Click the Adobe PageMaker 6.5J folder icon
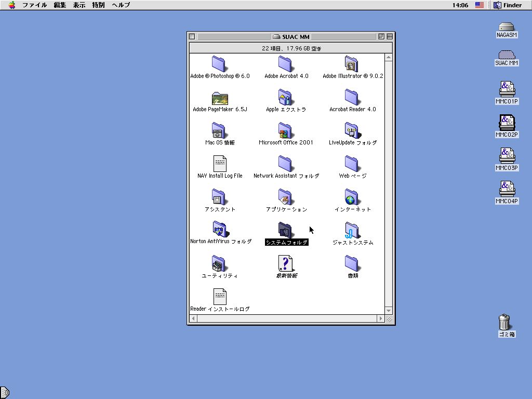Viewport: 532px width, 399px height. pyautogui.click(x=220, y=98)
